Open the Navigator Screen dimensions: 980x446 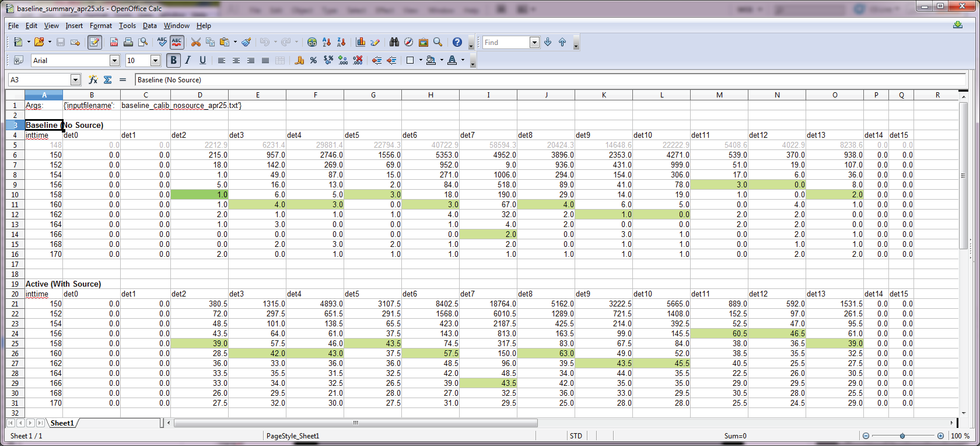[x=409, y=42]
